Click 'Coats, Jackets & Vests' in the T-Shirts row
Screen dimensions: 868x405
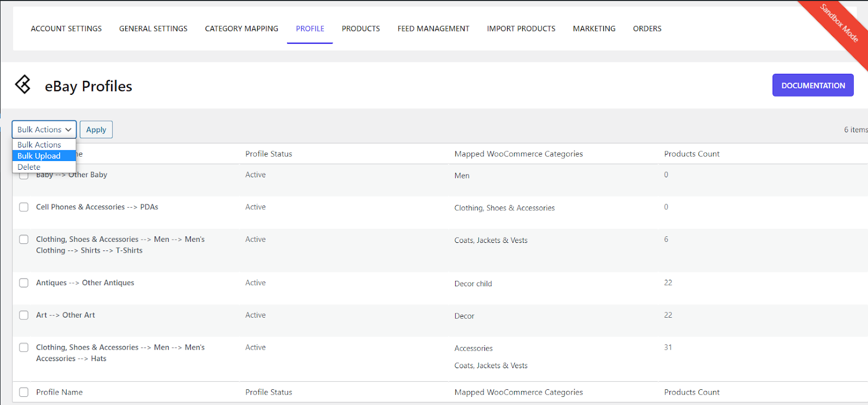tap(491, 240)
